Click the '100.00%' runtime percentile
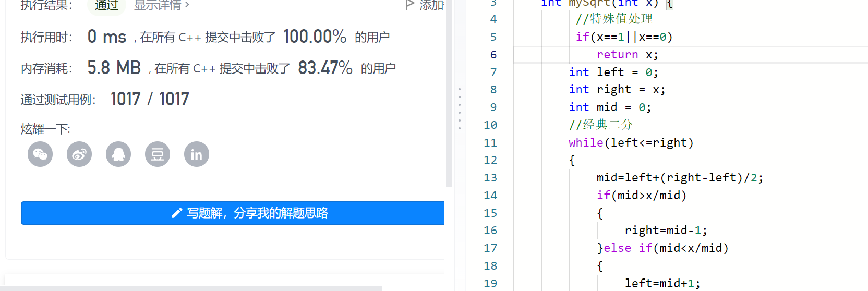 [315, 37]
